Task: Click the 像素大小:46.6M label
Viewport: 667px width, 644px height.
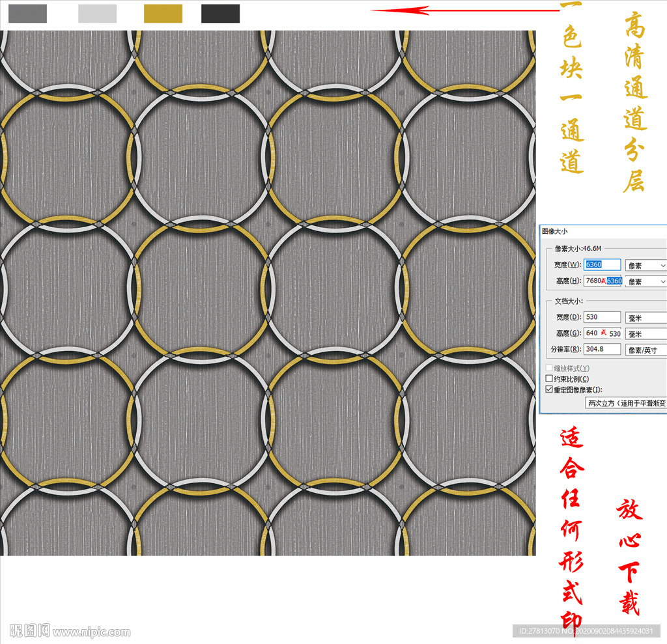Action: (x=578, y=248)
